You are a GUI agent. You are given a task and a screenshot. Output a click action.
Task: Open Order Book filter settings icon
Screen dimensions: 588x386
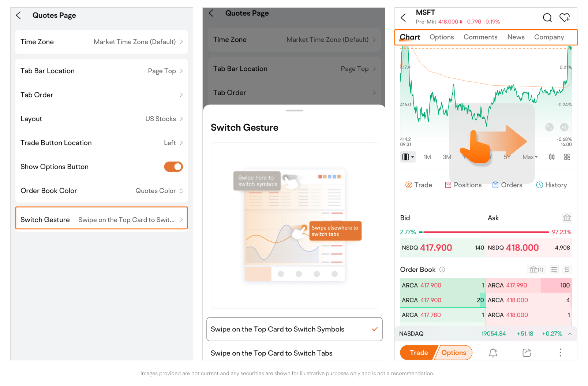554,270
